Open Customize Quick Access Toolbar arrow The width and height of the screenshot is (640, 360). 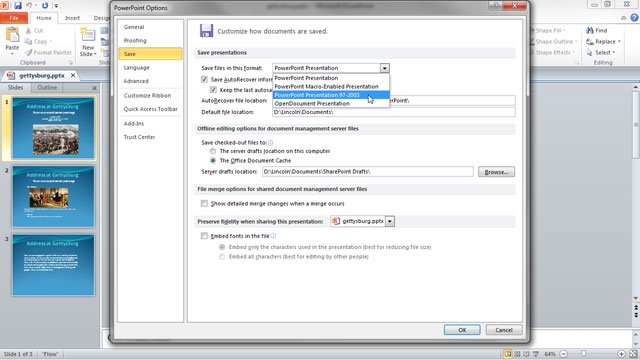click(56, 6)
